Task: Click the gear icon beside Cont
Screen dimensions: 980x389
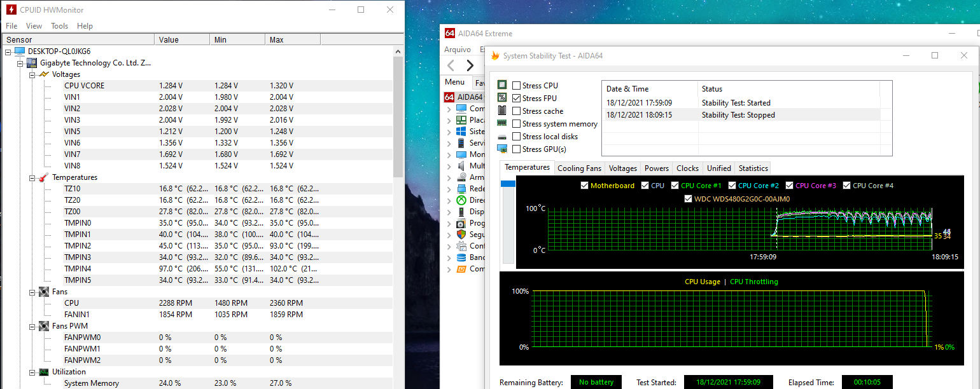Action: click(461, 246)
